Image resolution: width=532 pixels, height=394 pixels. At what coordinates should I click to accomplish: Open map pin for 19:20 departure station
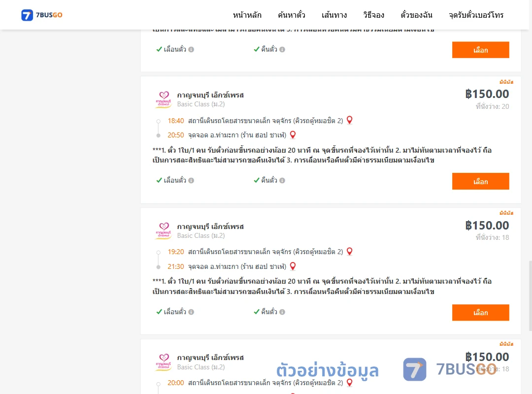coord(349,252)
